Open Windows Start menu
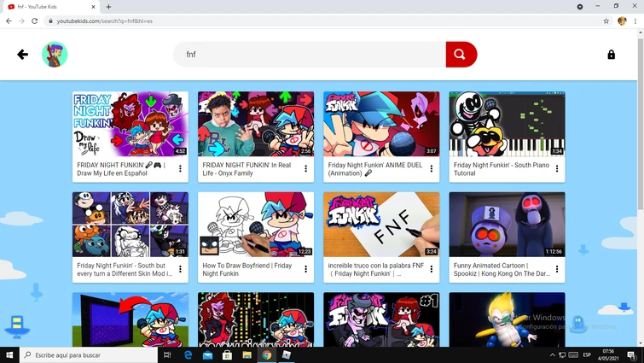The width and height of the screenshot is (644, 363). point(9,354)
